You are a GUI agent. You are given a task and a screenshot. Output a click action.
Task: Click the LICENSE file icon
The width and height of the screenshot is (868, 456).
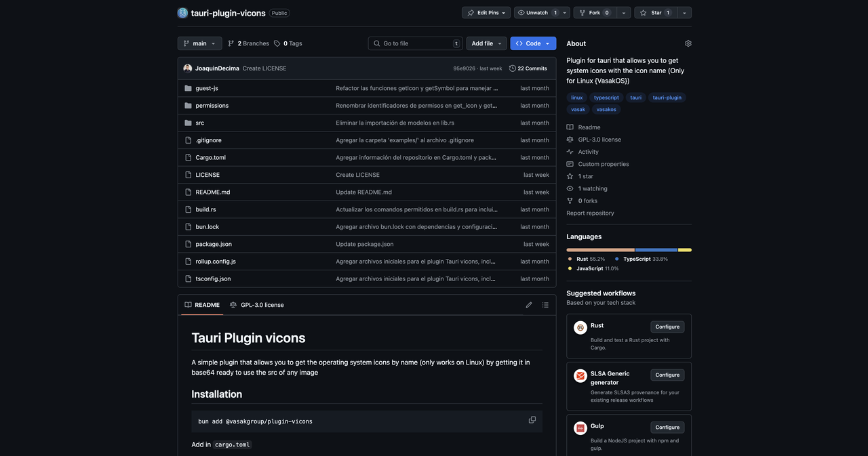tap(189, 175)
